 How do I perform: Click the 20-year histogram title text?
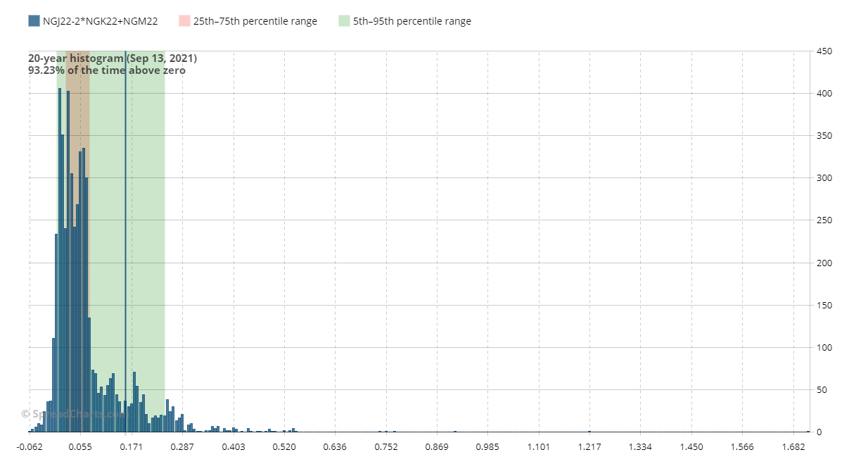113,58
